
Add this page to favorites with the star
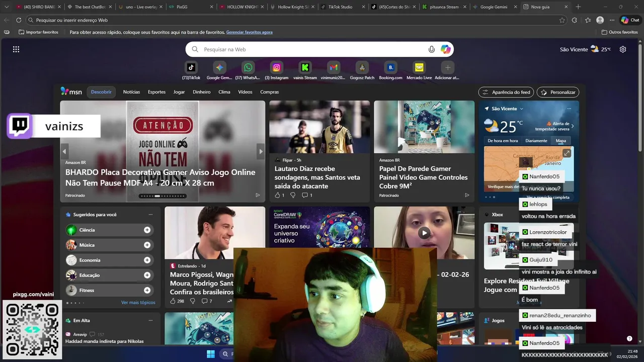[562, 20]
